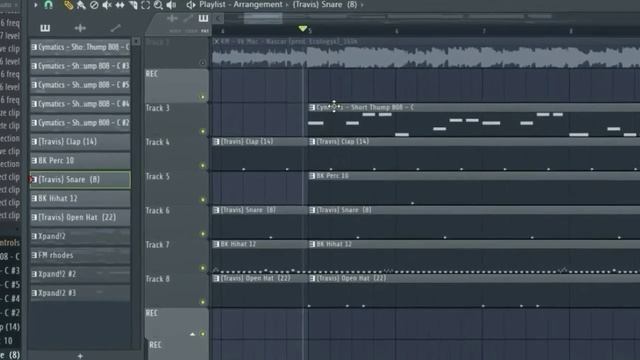Open menu of second Open Hat (22) clip on Track 8
Screen dimensions: 640x360
pos(312,278)
